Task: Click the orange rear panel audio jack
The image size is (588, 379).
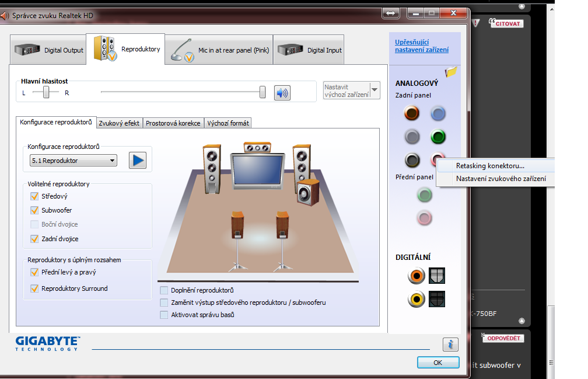Action: coord(411,113)
